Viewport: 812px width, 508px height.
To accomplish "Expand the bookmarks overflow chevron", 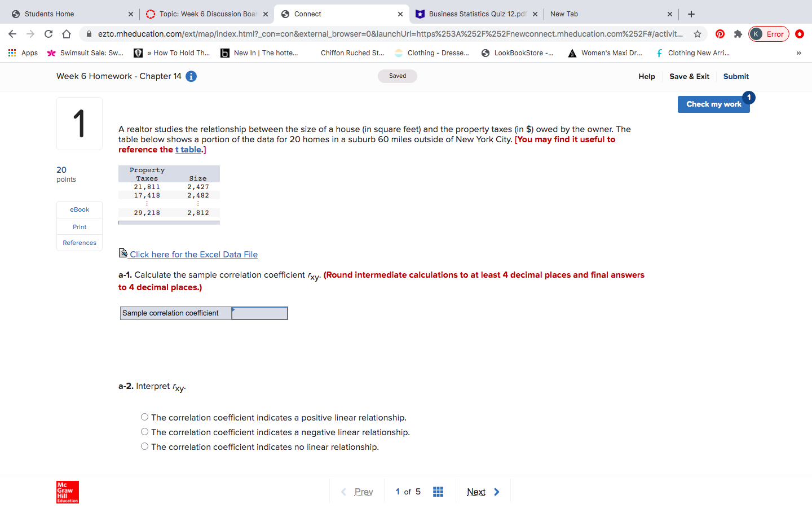I will coord(798,52).
